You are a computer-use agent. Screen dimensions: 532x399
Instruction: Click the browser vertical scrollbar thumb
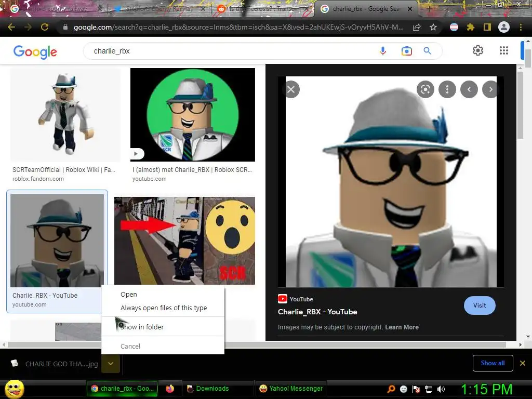click(528, 58)
